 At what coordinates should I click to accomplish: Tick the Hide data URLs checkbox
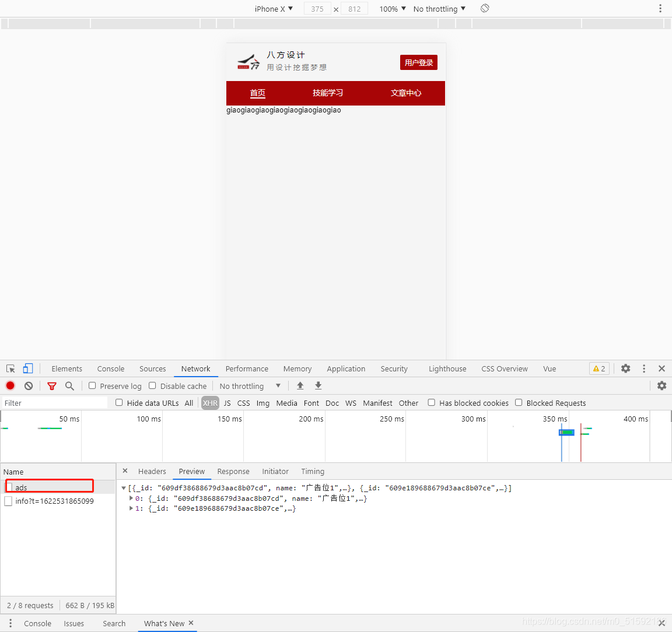(119, 402)
